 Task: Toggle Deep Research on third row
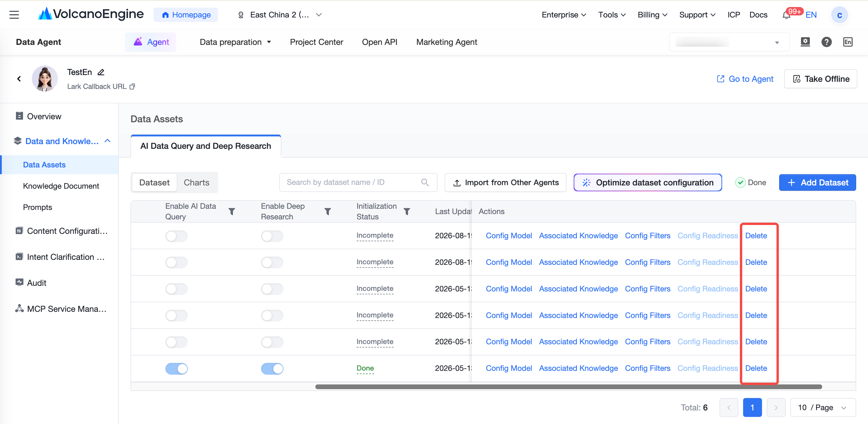(x=272, y=289)
